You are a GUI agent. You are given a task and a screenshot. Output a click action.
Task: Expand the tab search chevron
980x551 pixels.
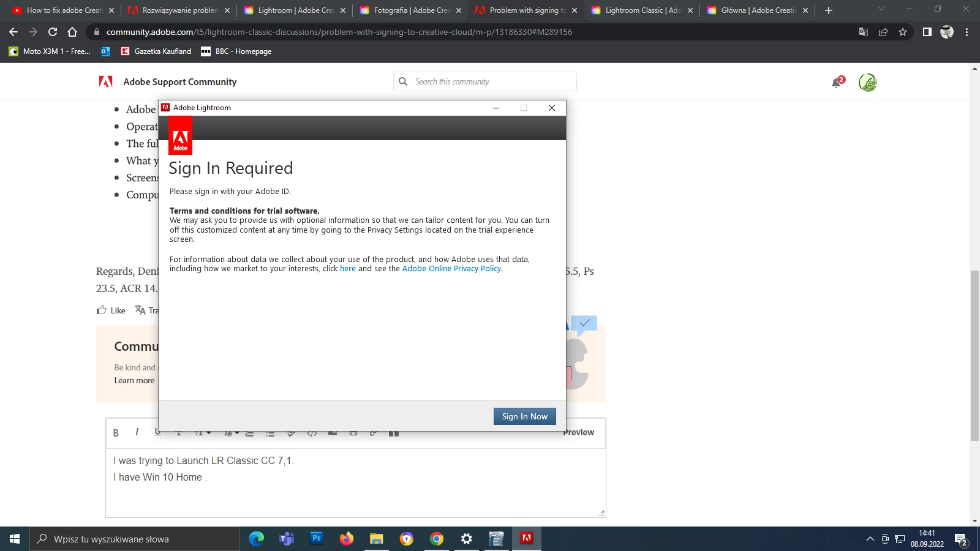coord(881,9)
